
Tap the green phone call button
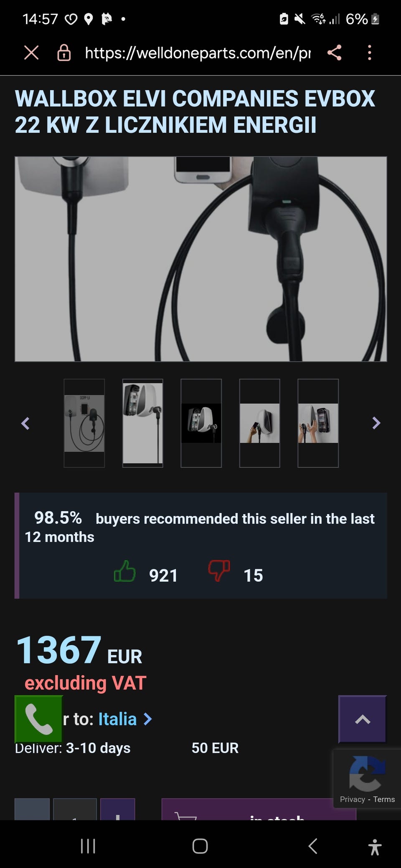(x=38, y=719)
